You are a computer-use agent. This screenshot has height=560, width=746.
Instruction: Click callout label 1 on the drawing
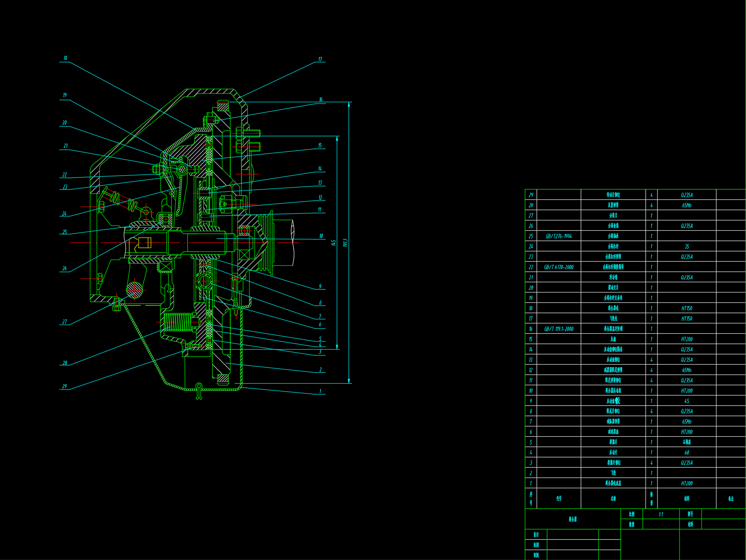pyautogui.click(x=320, y=391)
